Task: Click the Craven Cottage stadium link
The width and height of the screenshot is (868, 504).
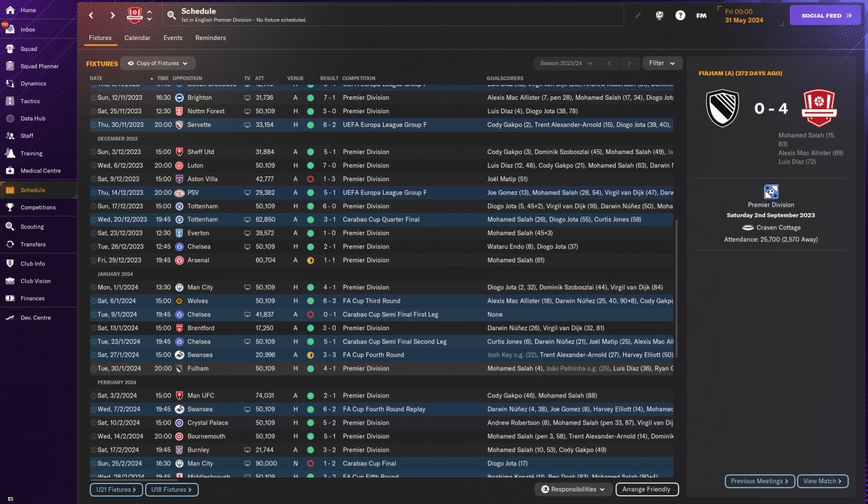Action: pos(778,228)
